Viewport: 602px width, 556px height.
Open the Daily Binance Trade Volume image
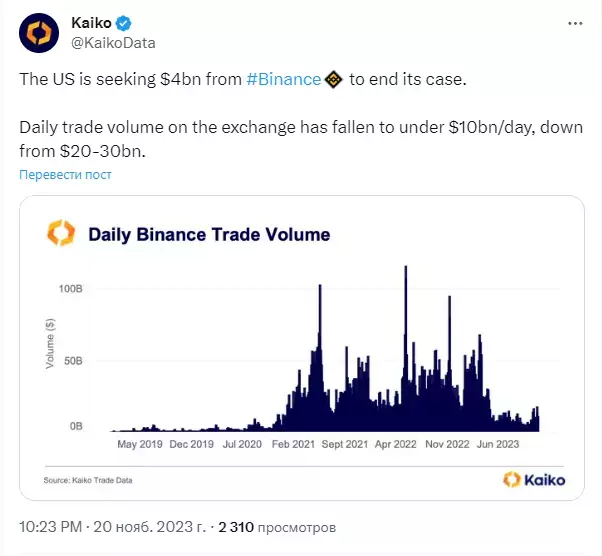point(302,348)
